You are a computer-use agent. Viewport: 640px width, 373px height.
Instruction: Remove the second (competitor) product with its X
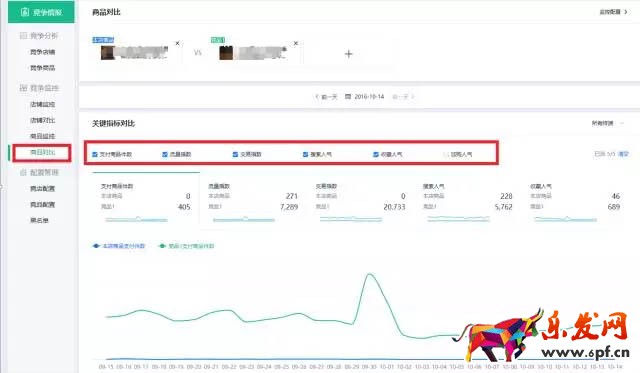pos(296,43)
